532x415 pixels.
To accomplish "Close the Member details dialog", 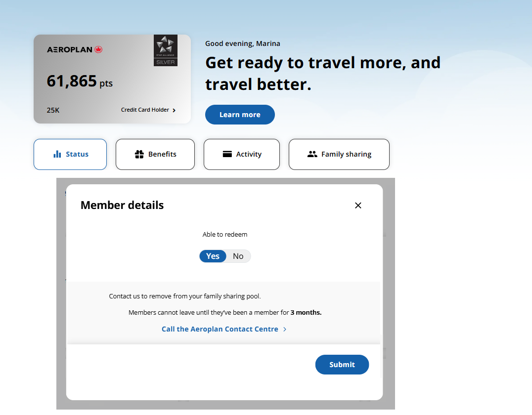I will tap(358, 206).
